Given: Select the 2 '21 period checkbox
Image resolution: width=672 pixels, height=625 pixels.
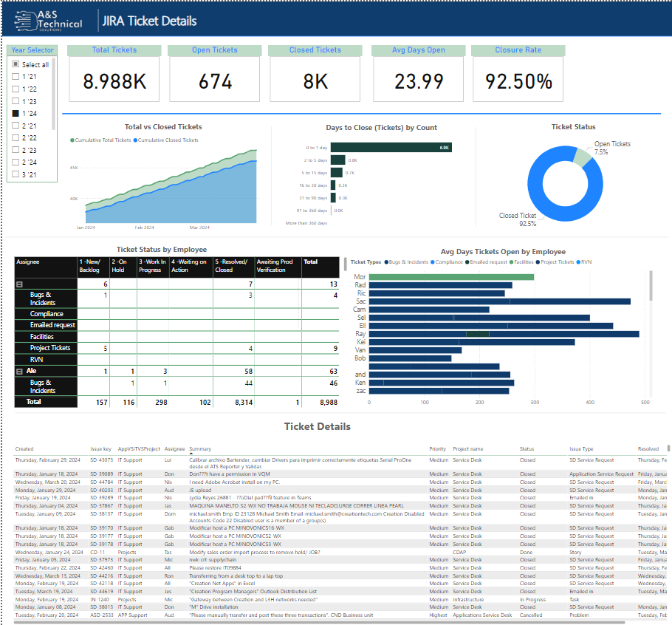Looking at the screenshot, I should click(16, 126).
